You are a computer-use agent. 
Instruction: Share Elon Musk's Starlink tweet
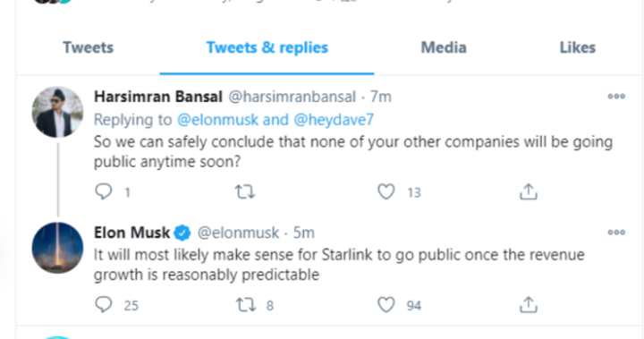click(529, 305)
